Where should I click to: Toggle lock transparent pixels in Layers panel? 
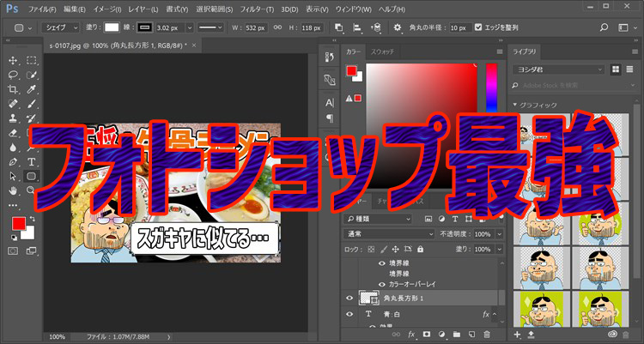[x=371, y=249]
